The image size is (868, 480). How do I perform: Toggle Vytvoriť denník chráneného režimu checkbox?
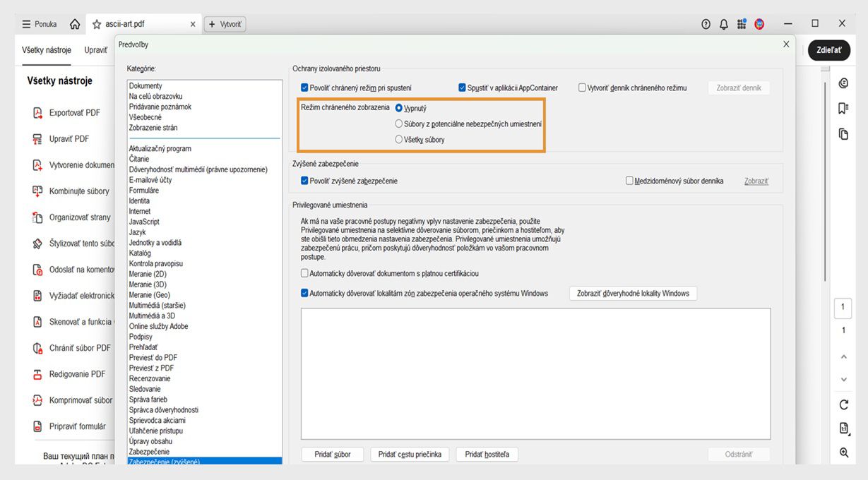pos(582,88)
